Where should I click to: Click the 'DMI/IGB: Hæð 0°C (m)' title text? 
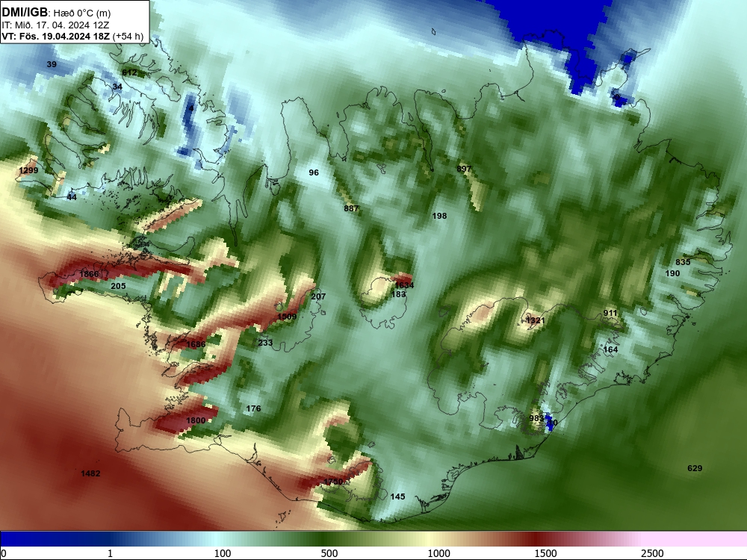point(56,13)
